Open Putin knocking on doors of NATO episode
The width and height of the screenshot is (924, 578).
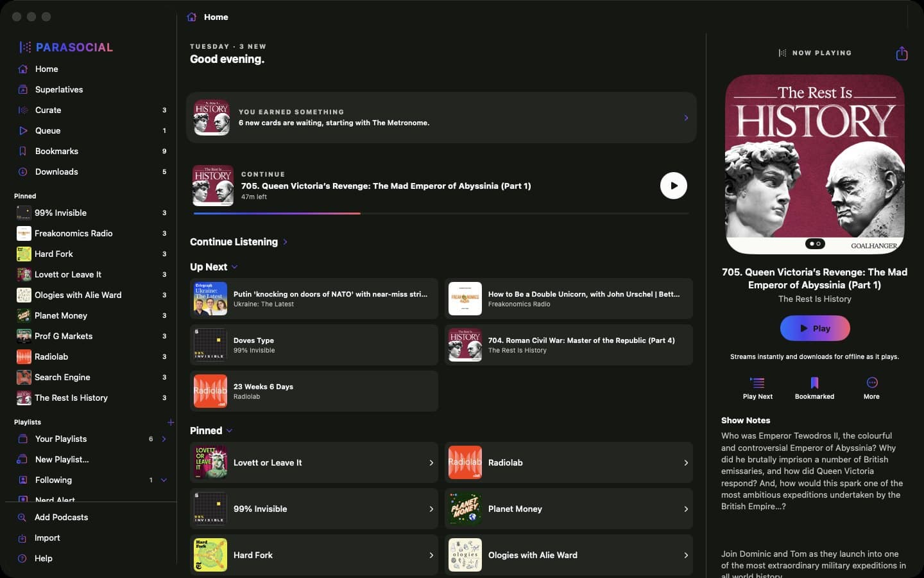(x=314, y=299)
